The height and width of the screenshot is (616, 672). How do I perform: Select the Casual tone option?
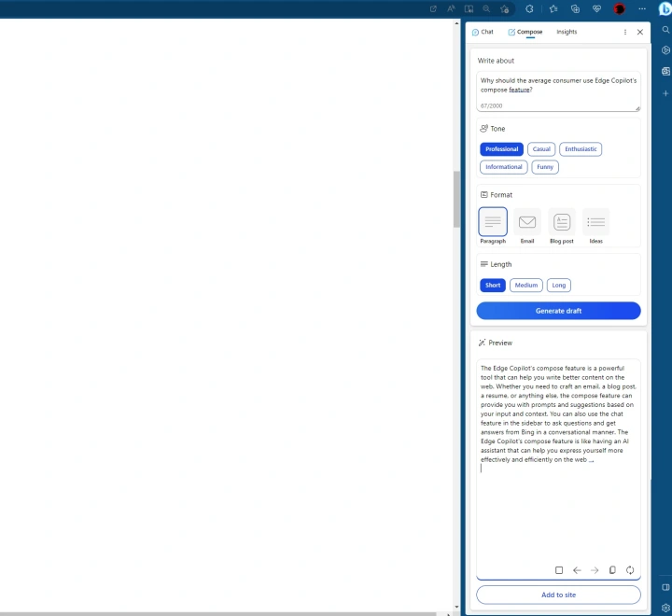(x=541, y=149)
